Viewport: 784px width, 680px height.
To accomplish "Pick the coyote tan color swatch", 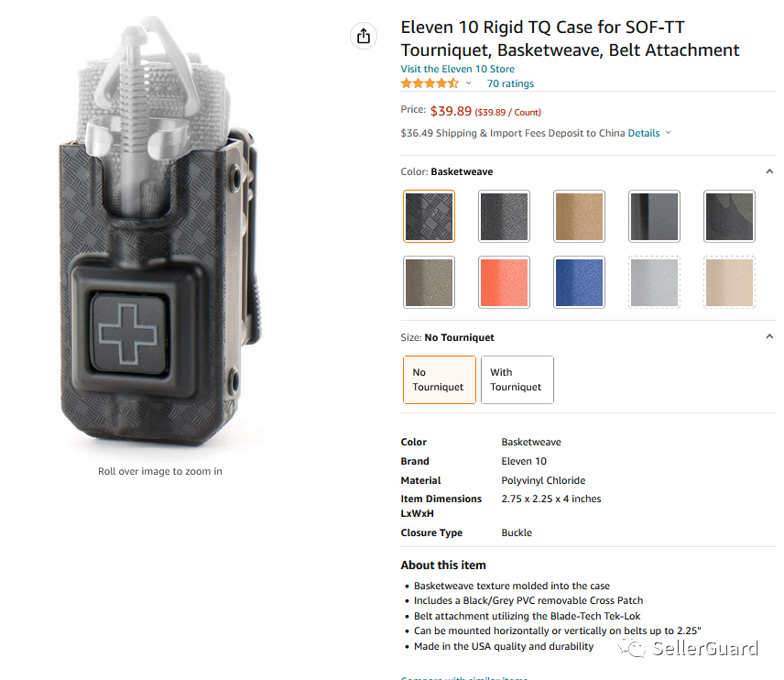I will click(579, 216).
